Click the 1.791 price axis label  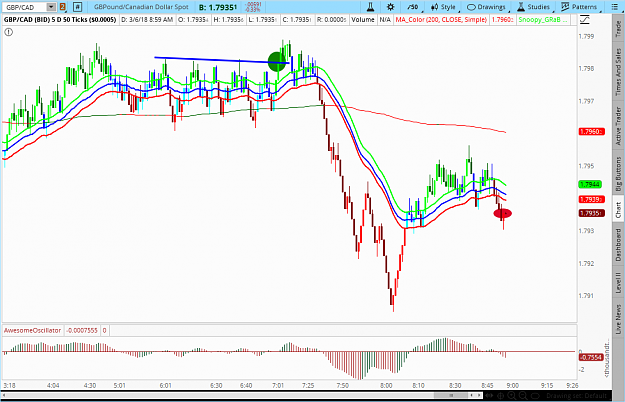pos(586,296)
